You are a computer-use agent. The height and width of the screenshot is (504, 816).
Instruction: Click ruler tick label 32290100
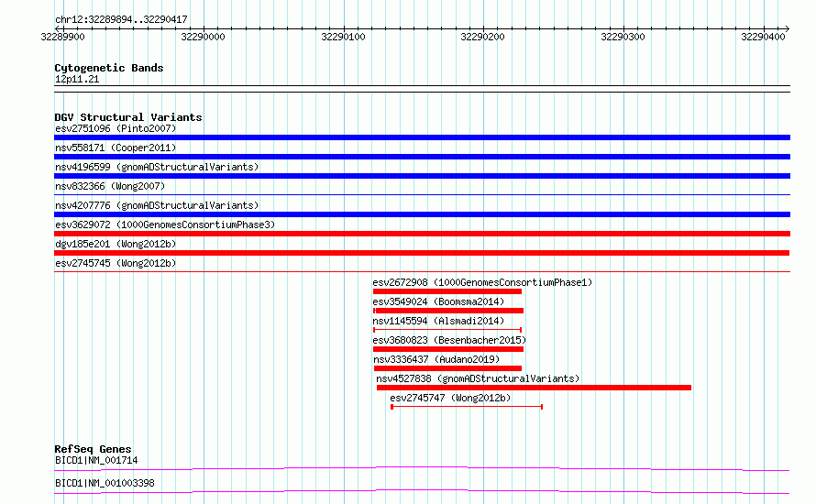pyautogui.click(x=343, y=37)
